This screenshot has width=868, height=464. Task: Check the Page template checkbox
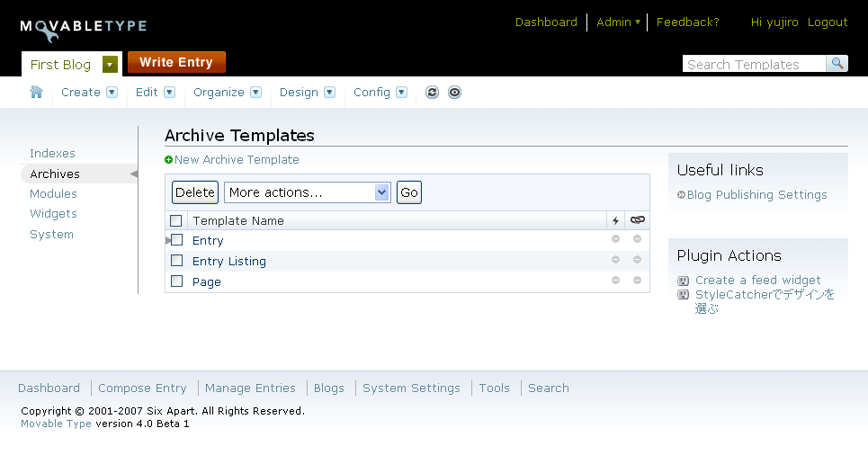176,281
